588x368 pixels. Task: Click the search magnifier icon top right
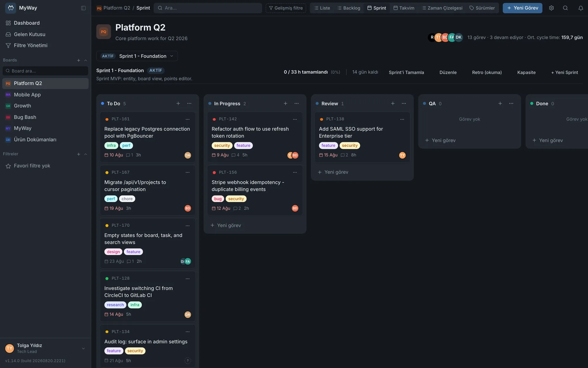[565, 8]
